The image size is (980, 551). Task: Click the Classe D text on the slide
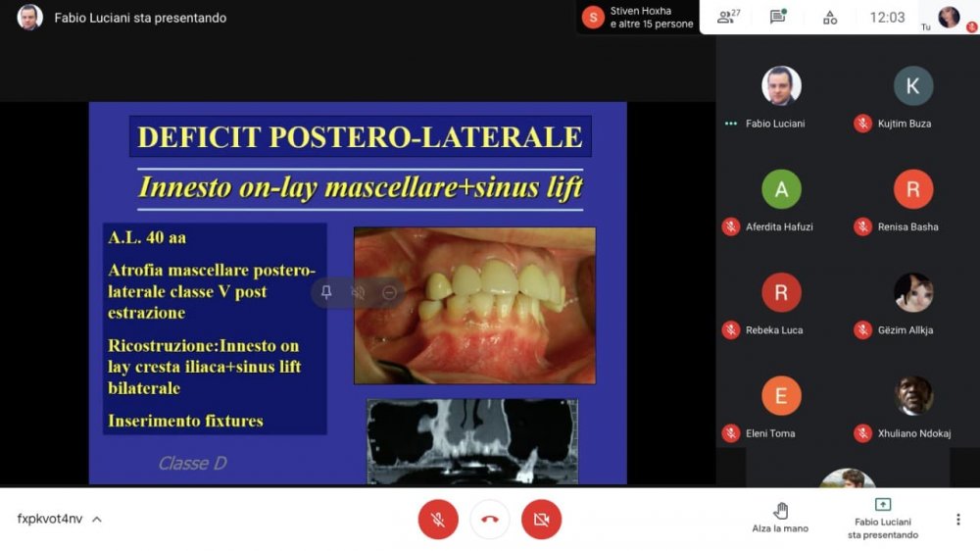click(x=192, y=464)
